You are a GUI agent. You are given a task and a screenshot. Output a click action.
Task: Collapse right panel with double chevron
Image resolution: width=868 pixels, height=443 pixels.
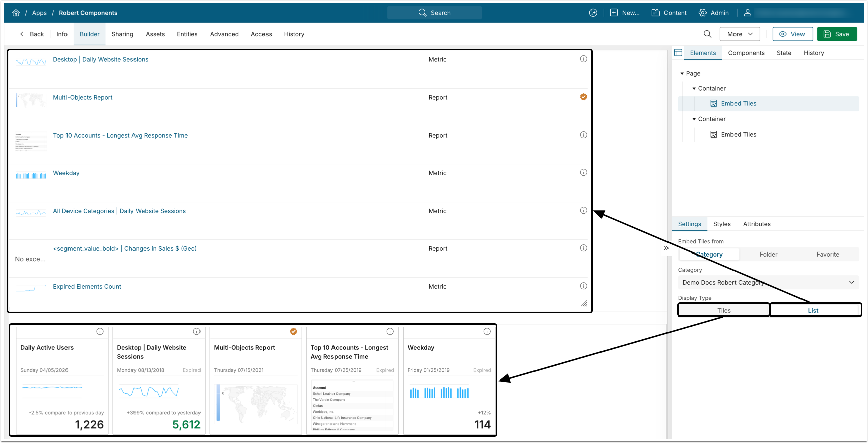666,248
